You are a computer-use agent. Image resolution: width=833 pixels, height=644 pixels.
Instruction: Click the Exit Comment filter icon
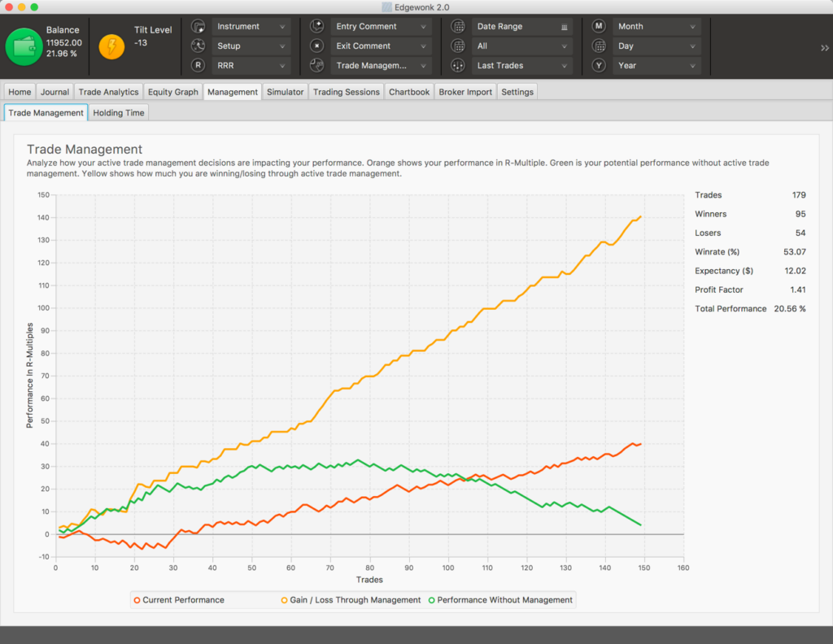[x=316, y=46]
